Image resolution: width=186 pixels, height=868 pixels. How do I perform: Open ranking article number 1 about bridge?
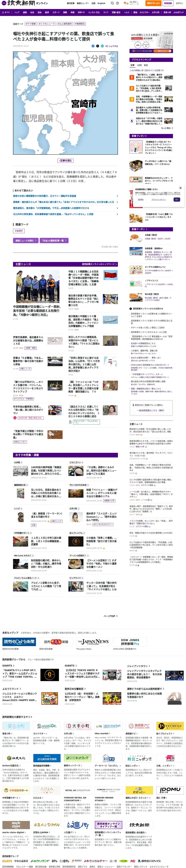click(151, 78)
